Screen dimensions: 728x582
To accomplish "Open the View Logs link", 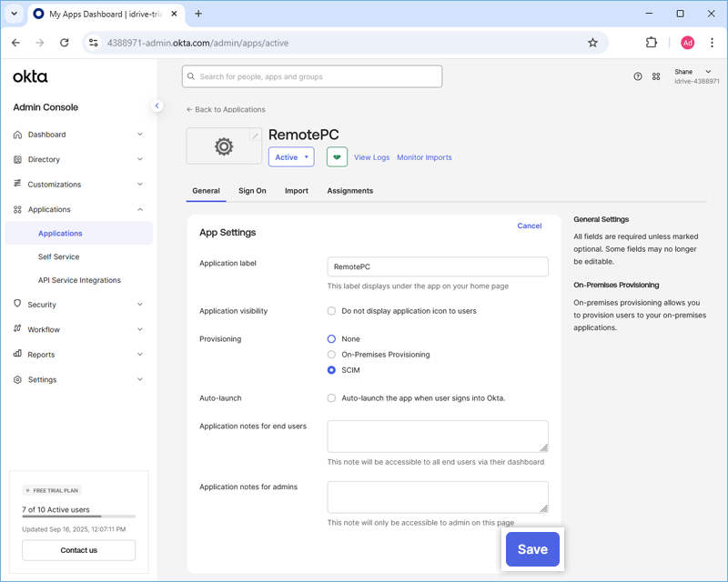I will coord(371,157).
